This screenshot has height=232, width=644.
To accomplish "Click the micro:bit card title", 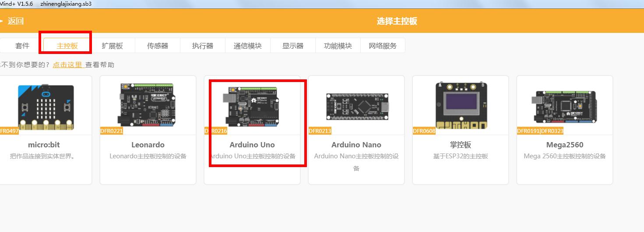I will [x=44, y=145].
